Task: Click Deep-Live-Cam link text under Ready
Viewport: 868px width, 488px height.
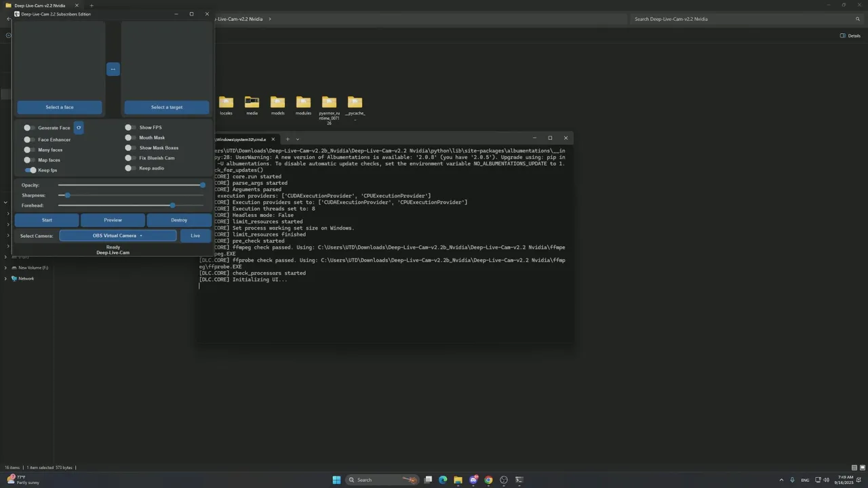Action: point(113,253)
